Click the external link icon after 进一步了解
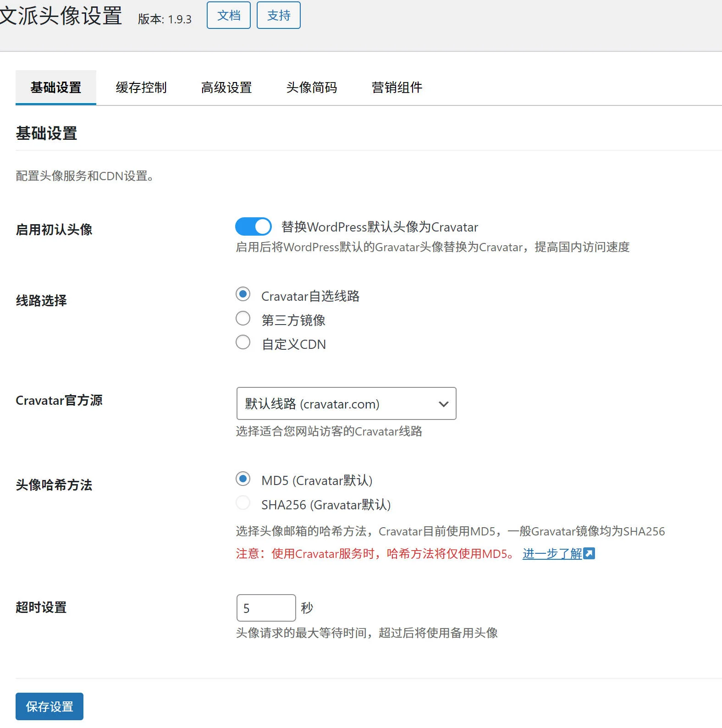Image resolution: width=722 pixels, height=728 pixels. point(589,553)
